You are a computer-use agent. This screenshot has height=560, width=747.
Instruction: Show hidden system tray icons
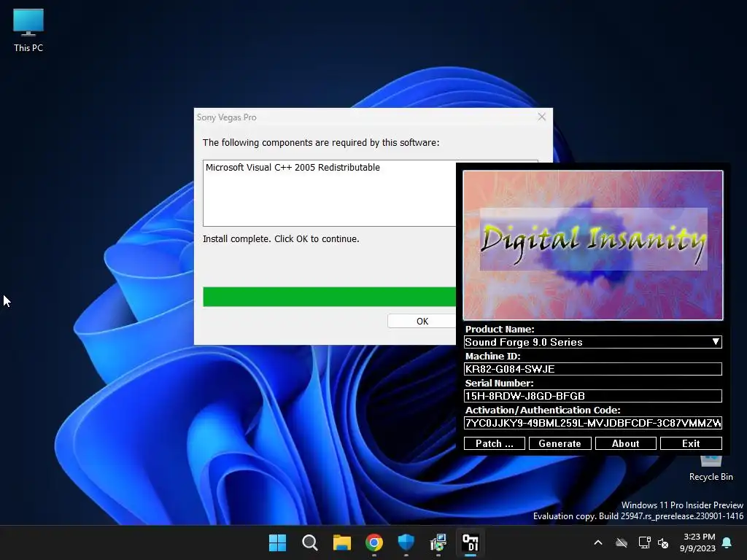598,542
